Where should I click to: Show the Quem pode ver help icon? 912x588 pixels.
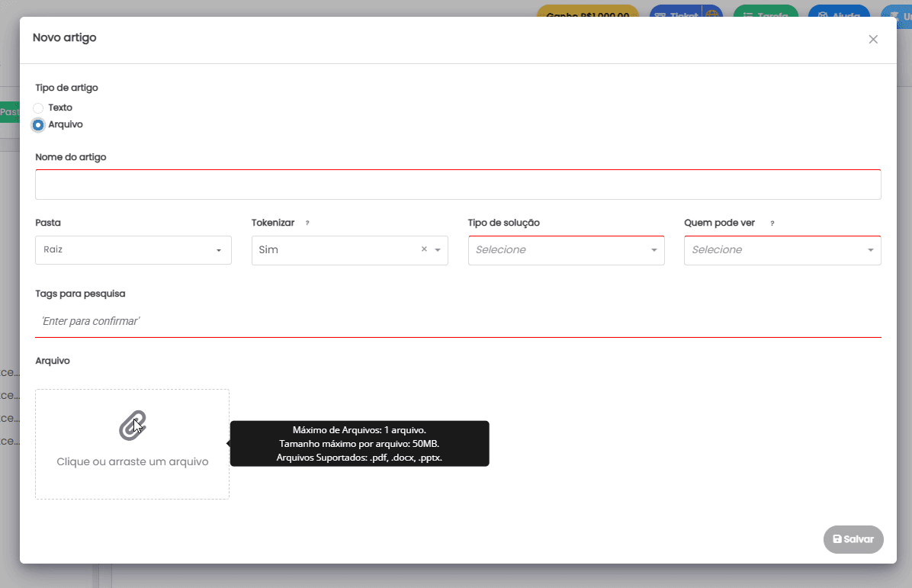(x=772, y=223)
